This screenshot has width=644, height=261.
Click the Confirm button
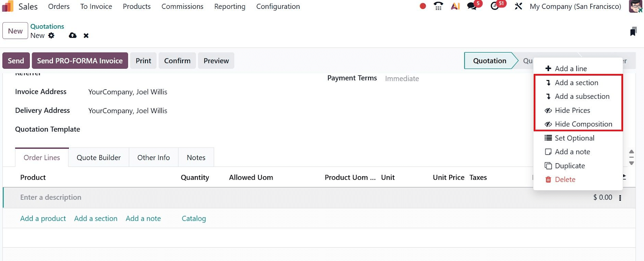(177, 61)
